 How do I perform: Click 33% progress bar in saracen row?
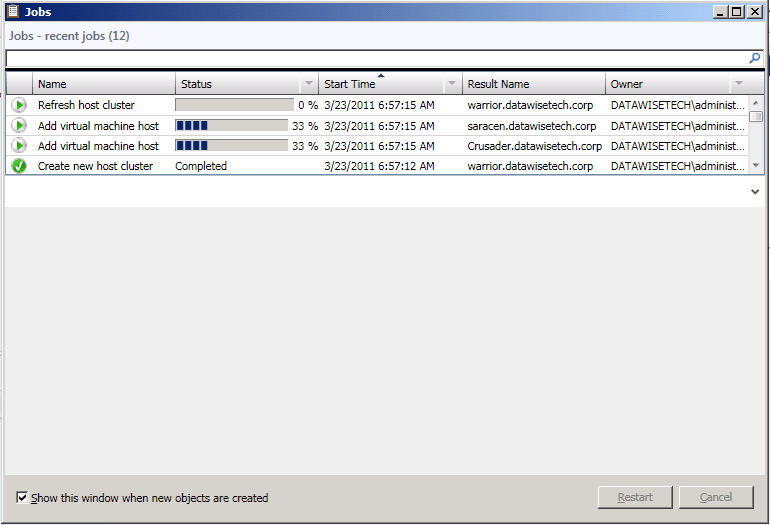click(231, 126)
